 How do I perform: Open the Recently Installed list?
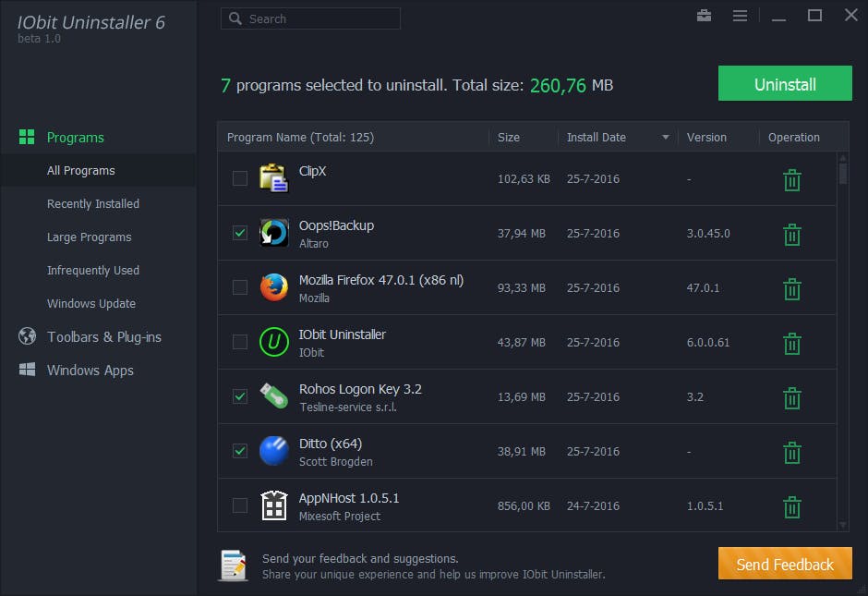pos(93,204)
